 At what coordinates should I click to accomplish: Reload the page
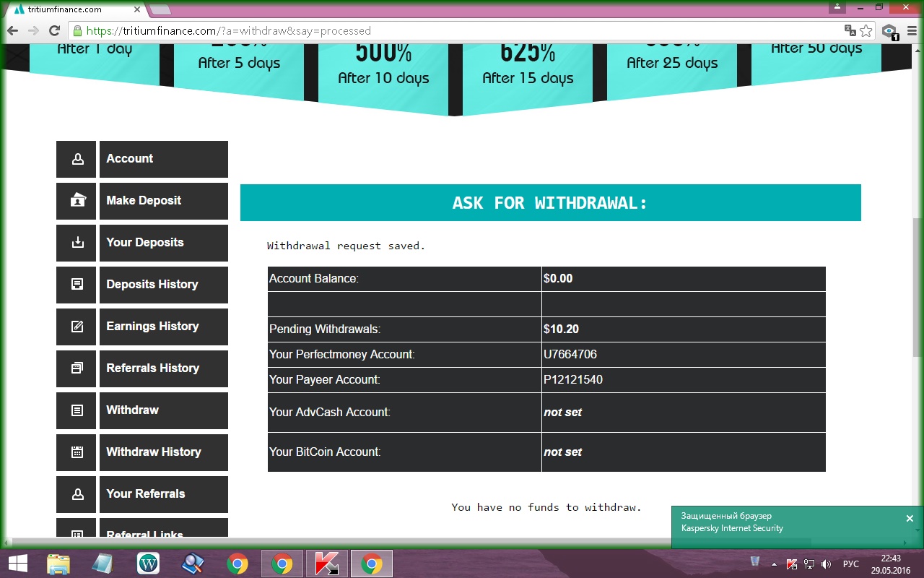pyautogui.click(x=54, y=31)
